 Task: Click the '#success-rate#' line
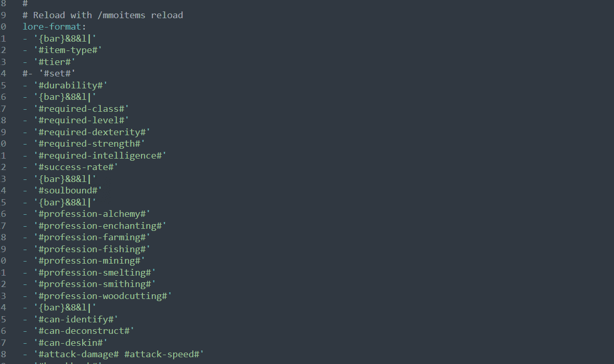(x=76, y=167)
